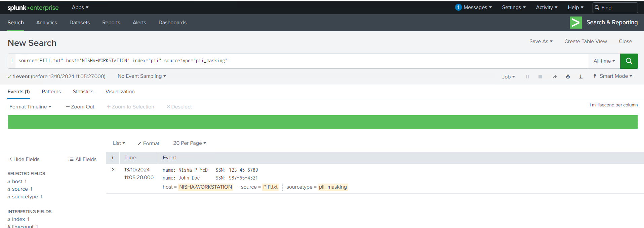Click the green timeline bar

(323, 122)
